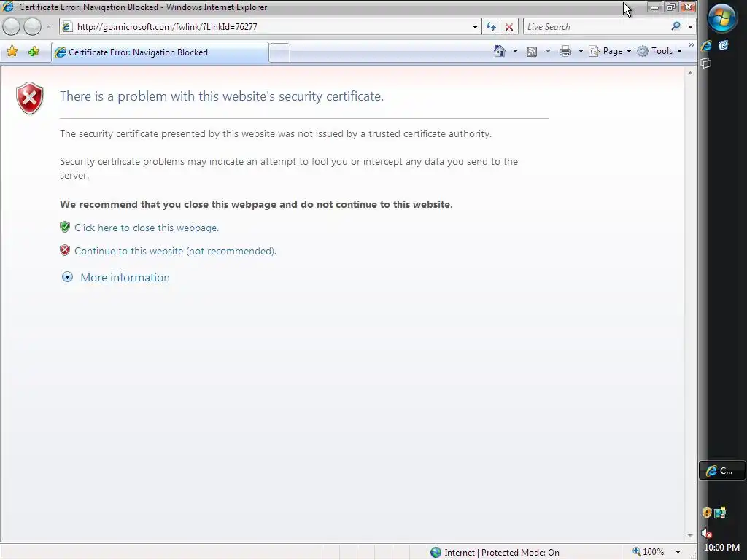This screenshot has width=747, height=560.
Task: Open the zoom level dropdown arrow
Action: click(x=678, y=553)
